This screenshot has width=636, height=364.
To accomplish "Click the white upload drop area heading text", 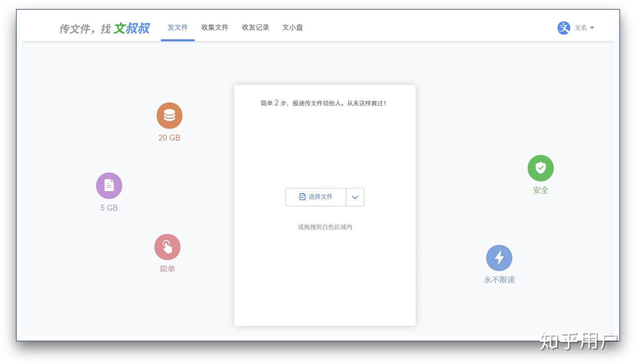I will click(323, 103).
